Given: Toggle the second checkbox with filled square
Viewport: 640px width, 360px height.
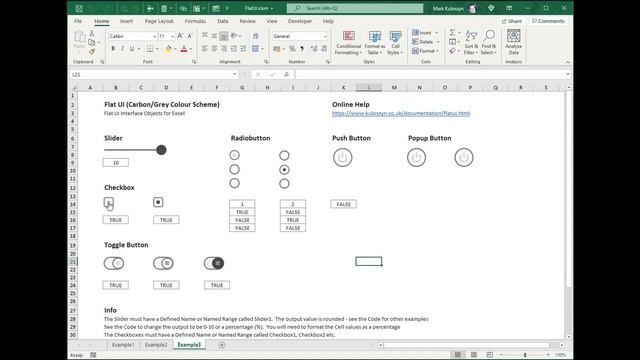Looking at the screenshot, I should pyautogui.click(x=158, y=202).
